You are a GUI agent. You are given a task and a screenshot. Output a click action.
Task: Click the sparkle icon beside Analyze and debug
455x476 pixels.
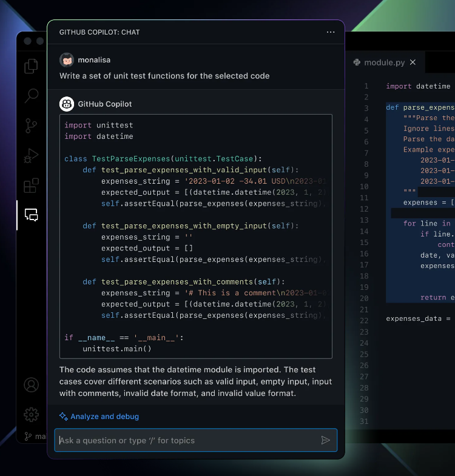click(64, 417)
